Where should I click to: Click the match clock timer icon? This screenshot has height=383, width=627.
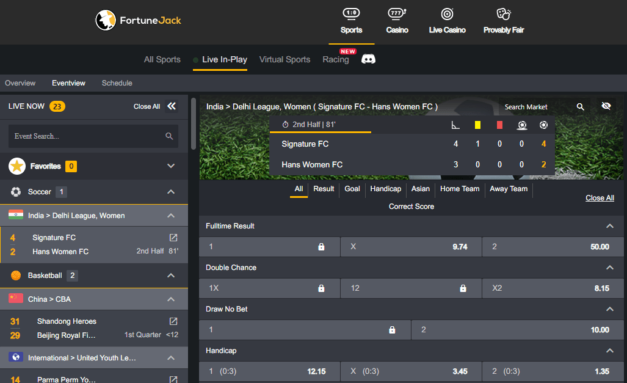[285, 124]
